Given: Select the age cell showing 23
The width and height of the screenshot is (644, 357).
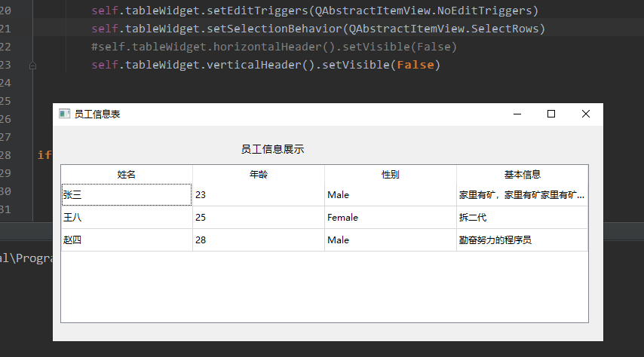Looking at the screenshot, I should point(259,194).
